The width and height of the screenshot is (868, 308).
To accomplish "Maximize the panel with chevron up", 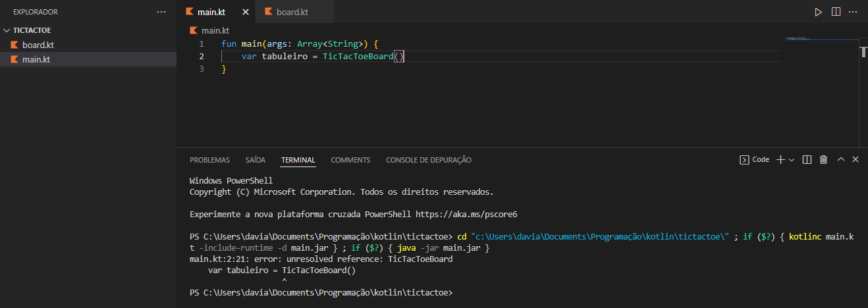I will (x=840, y=159).
